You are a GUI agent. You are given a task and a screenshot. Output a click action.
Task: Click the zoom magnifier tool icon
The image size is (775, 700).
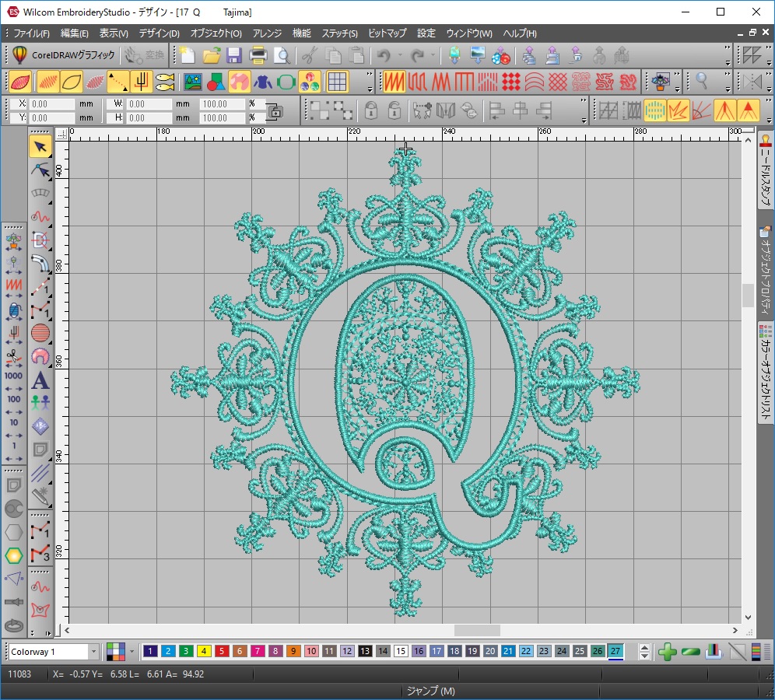click(702, 81)
